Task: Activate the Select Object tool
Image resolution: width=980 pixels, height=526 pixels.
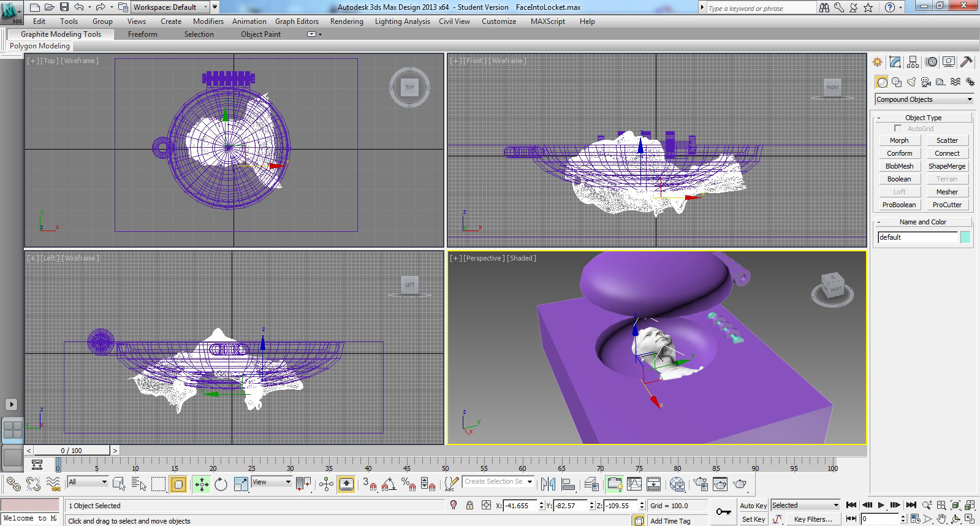Action: coord(119,484)
